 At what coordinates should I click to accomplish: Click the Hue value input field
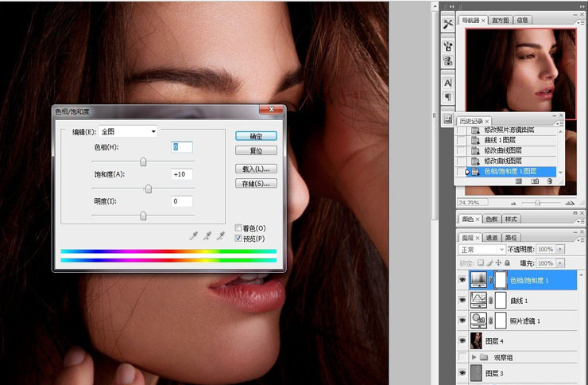coord(182,147)
